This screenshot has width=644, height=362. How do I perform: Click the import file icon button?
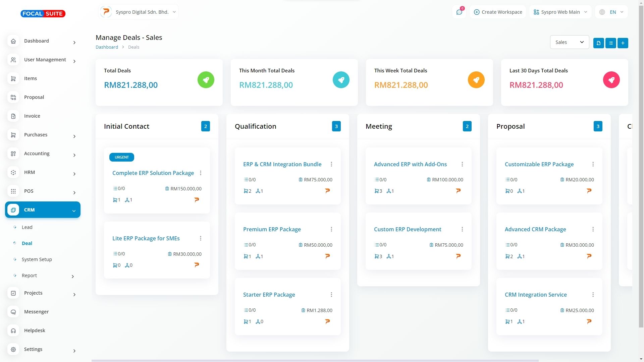point(598,43)
